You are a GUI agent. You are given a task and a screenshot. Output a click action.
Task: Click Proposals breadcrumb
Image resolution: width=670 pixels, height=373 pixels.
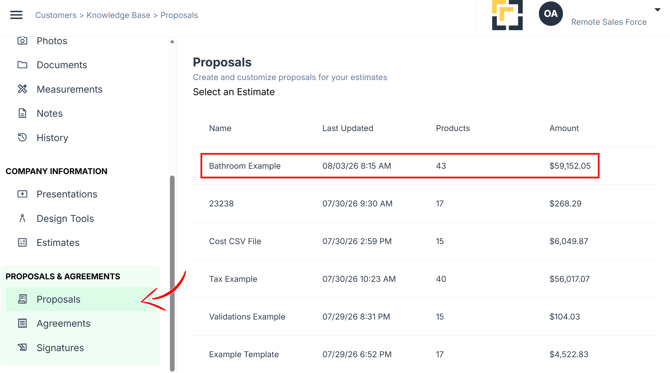tap(179, 15)
